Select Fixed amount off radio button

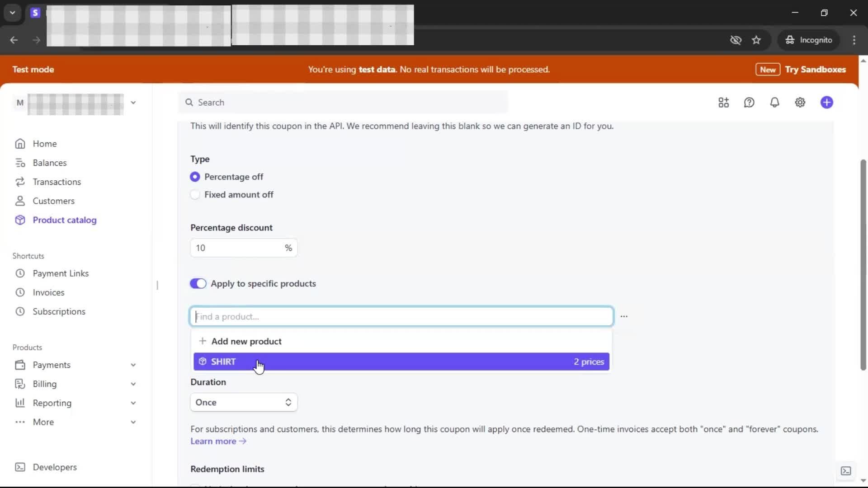[x=195, y=195]
